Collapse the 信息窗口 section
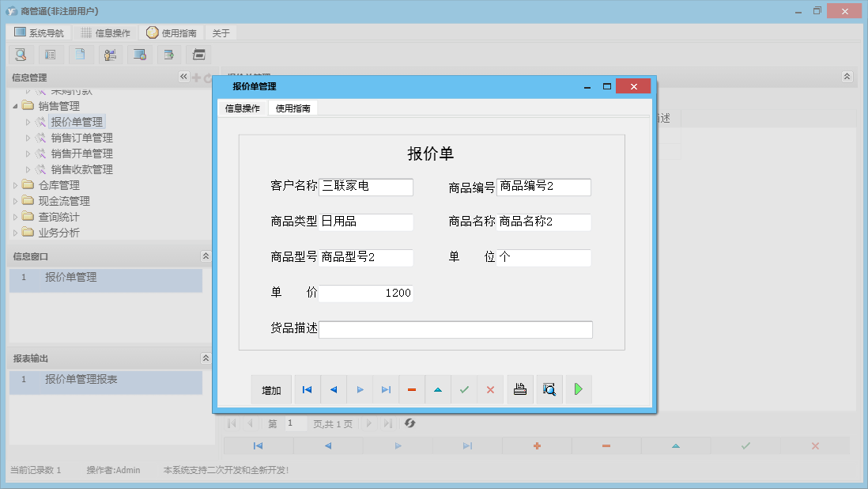 [206, 256]
